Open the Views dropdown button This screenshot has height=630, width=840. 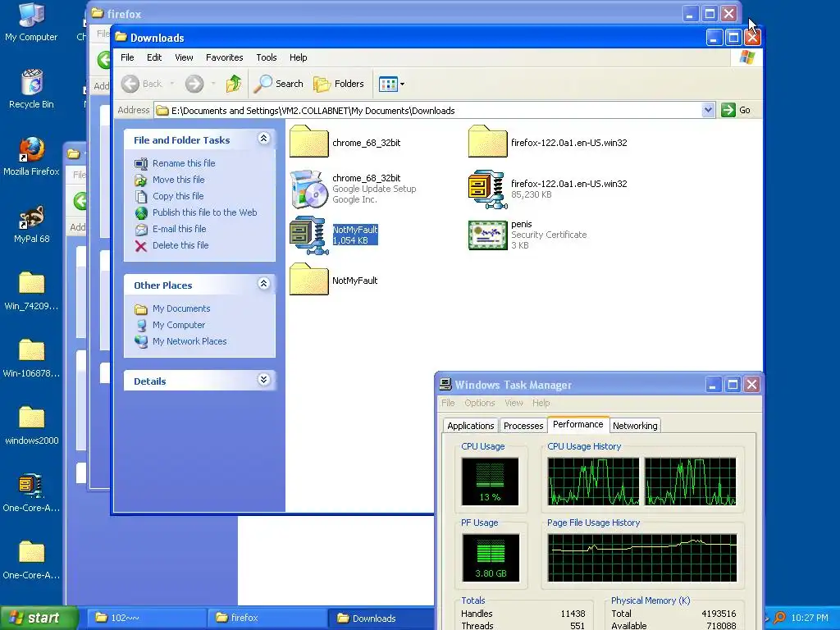(391, 84)
